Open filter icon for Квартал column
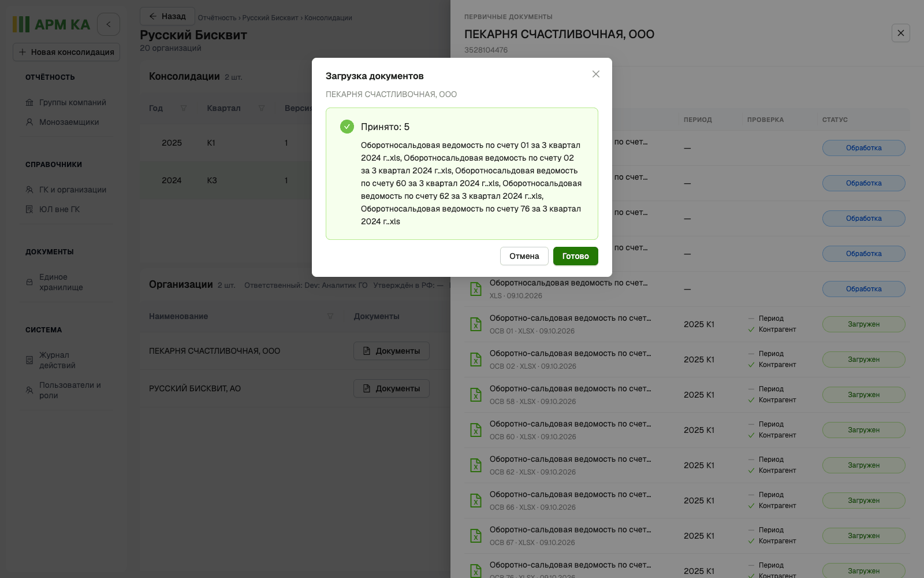This screenshot has height=578, width=924. tap(262, 108)
